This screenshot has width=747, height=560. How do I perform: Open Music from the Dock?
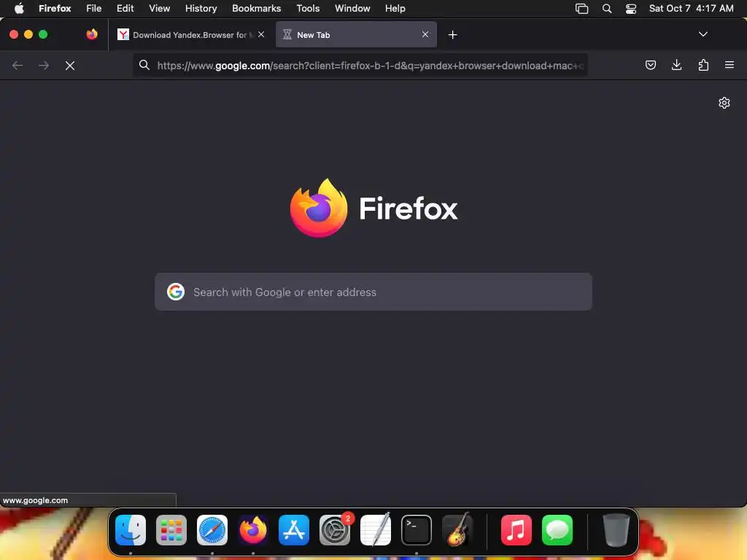516,529
